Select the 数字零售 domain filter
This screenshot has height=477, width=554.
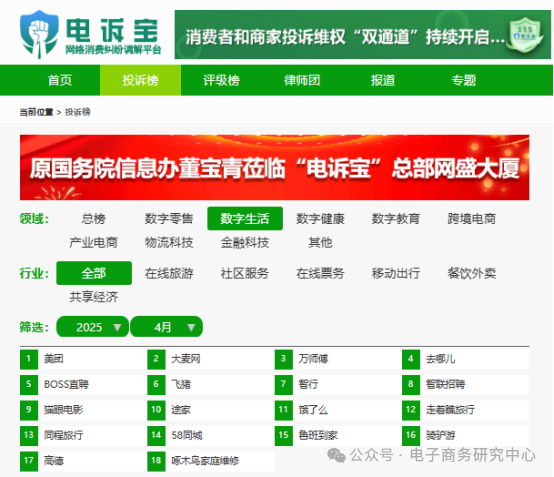point(169,219)
